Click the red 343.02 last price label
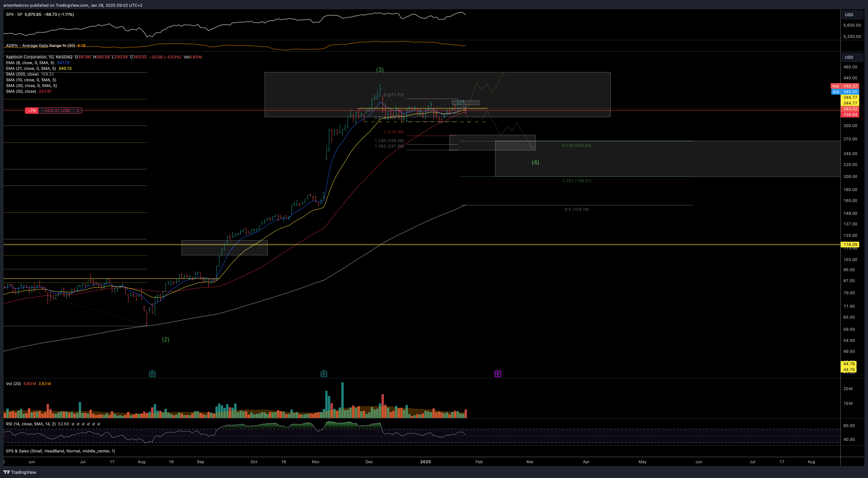 (x=850, y=109)
